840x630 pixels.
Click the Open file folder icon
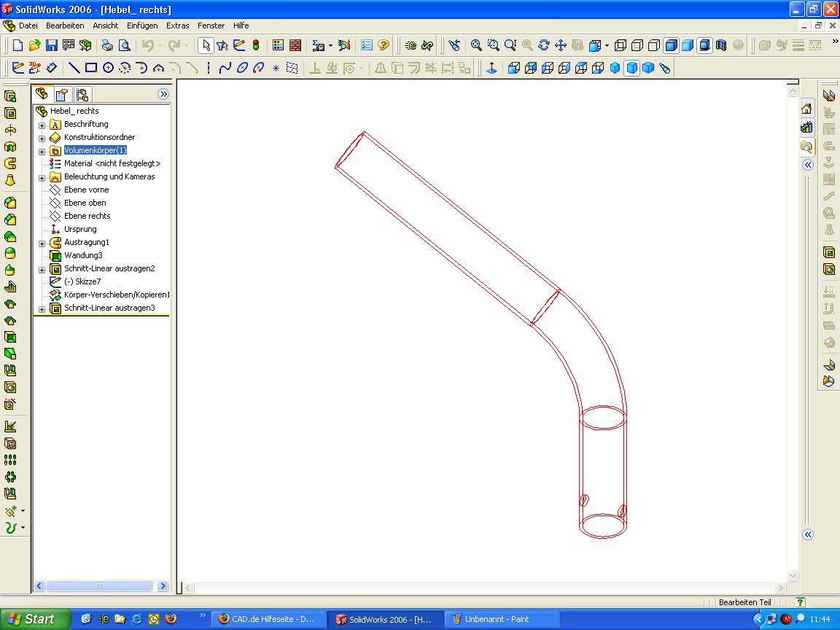34,45
